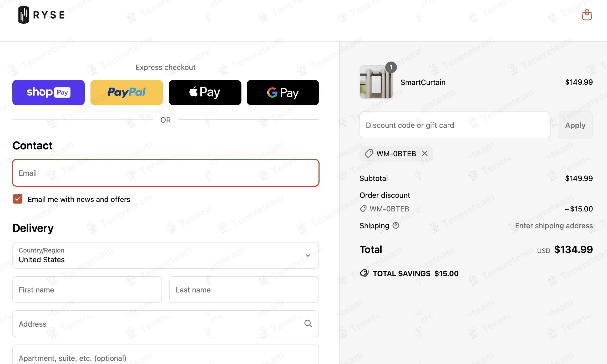Viewport: 607px width, 364px height.
Task: Click the RYSE logo
Action: [x=42, y=15]
